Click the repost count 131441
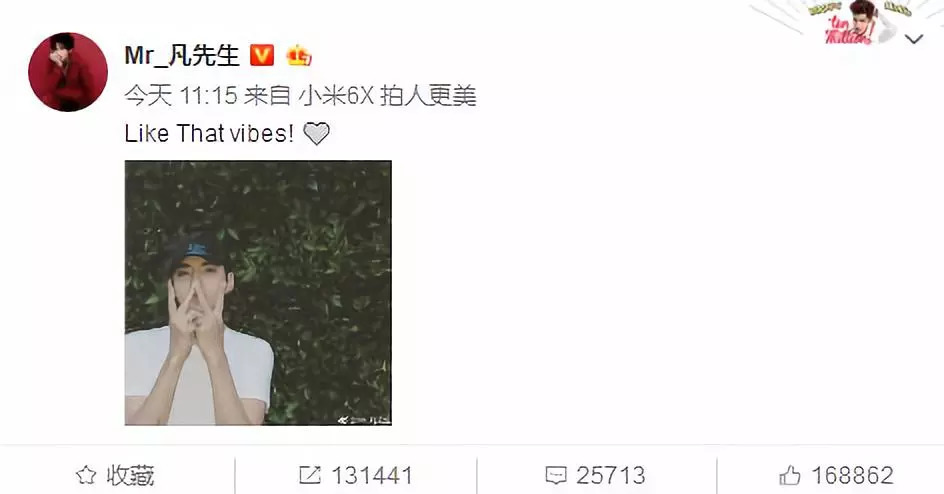Viewport: 944px width, 494px height. coord(371,476)
